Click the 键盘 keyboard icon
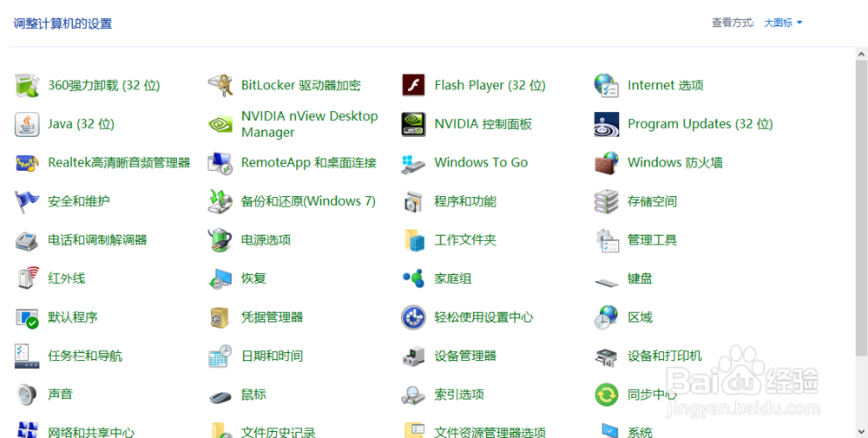 click(x=606, y=282)
